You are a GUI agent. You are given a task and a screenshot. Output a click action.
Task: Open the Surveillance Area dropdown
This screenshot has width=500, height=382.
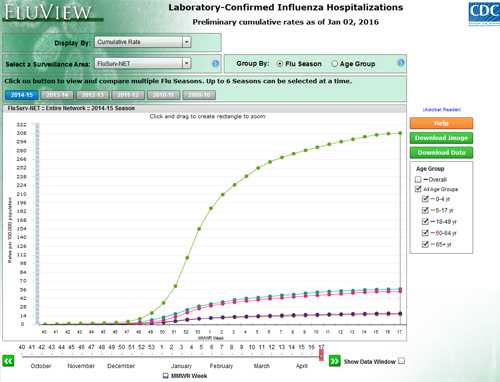(143, 63)
